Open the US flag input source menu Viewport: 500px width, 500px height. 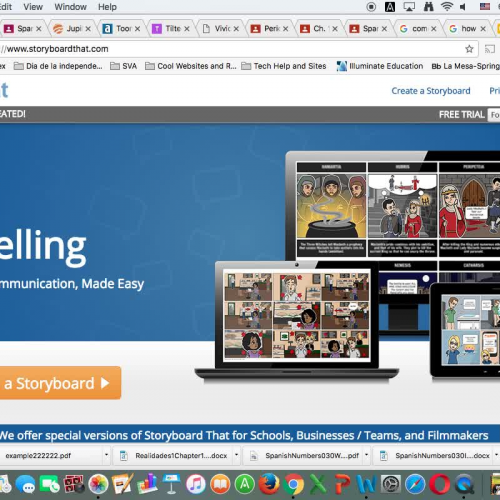[x=485, y=7]
